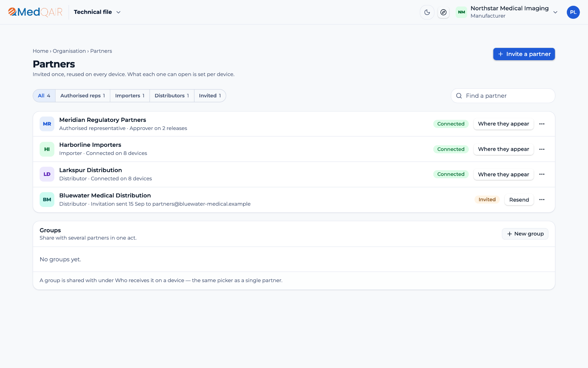Open more options for Bluewater Medical Distribution
This screenshot has width=588, height=368.
(x=542, y=200)
